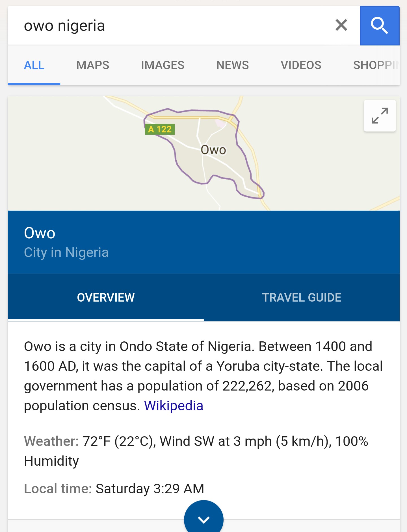Viewport: 407px width, 532px height.
Task: Select the OVERVIEW tab in the Owo card
Action: 106,297
